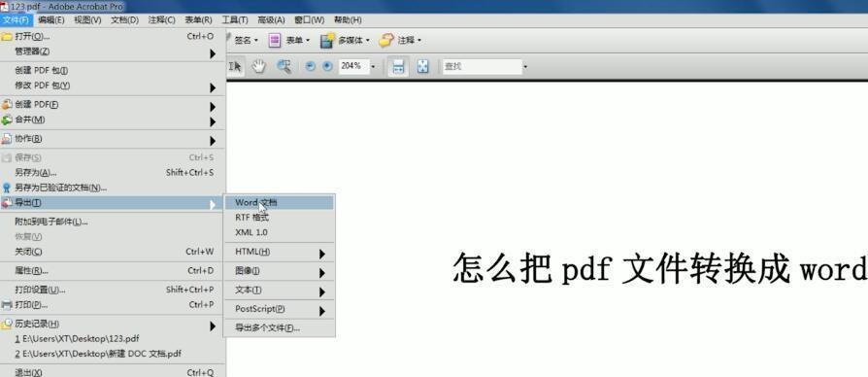Viewport: 868px width, 377px height.
Task: Open 属性(R)... document properties
Action: 113,271
